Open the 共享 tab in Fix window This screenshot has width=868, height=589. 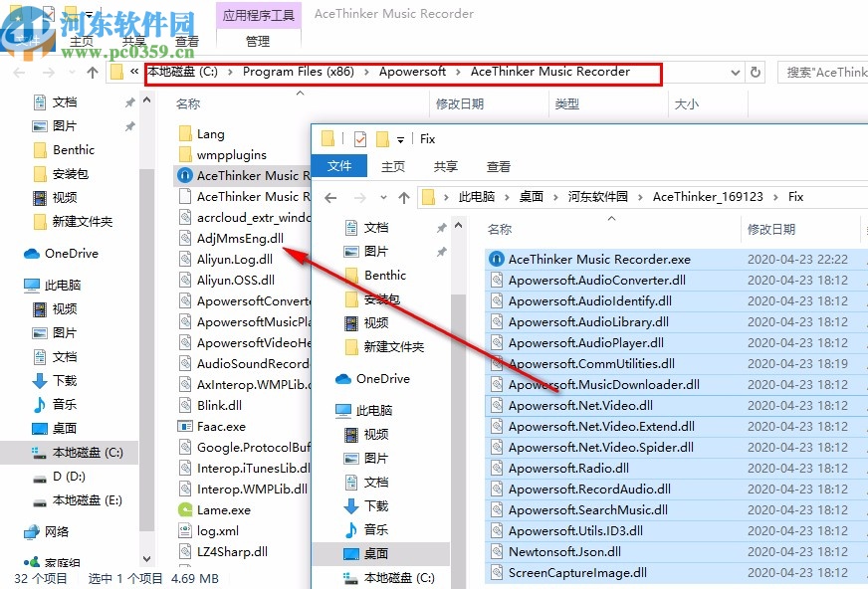point(446,166)
